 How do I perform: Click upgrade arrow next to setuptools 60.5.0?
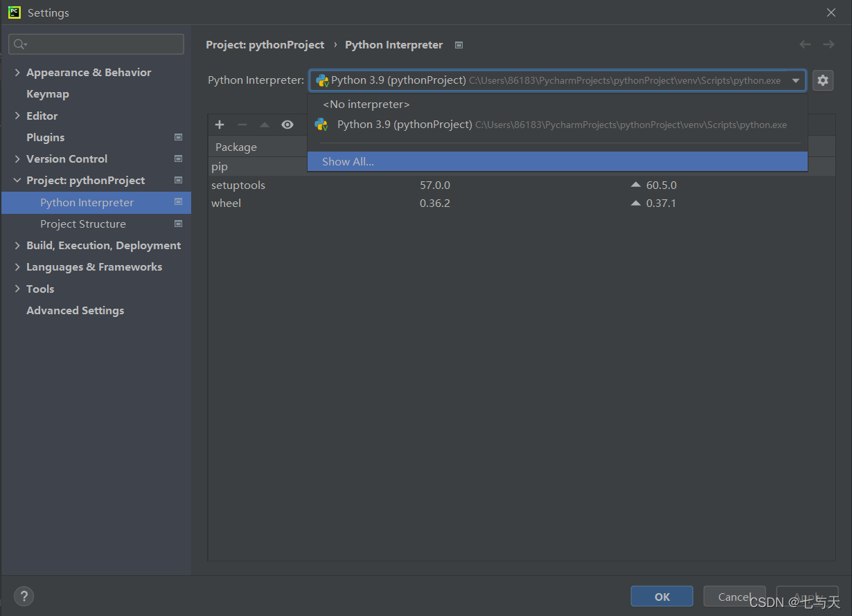pyautogui.click(x=636, y=185)
